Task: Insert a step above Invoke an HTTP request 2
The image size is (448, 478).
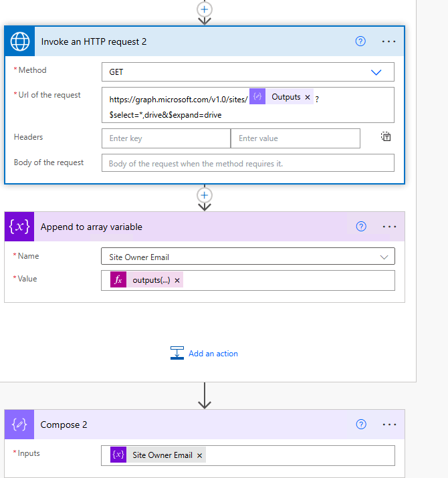Action: tap(205, 9)
